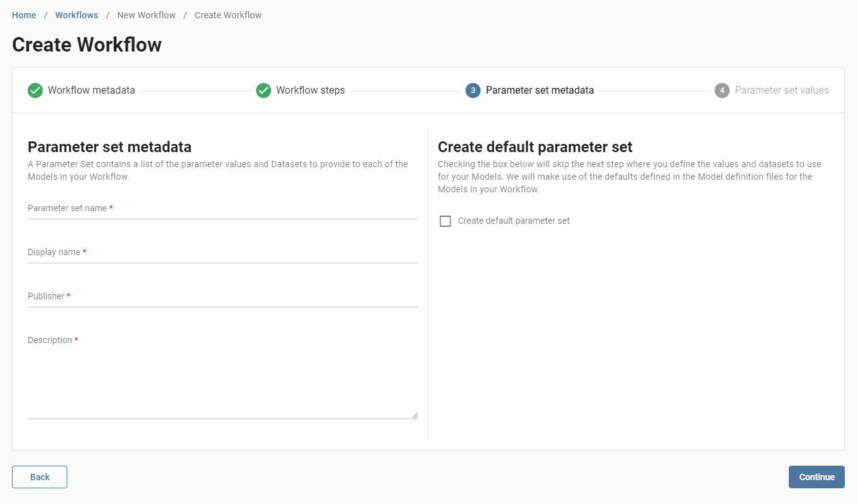Select the Workflow steps step label
Image resolution: width=858 pixels, height=504 pixels.
[311, 90]
